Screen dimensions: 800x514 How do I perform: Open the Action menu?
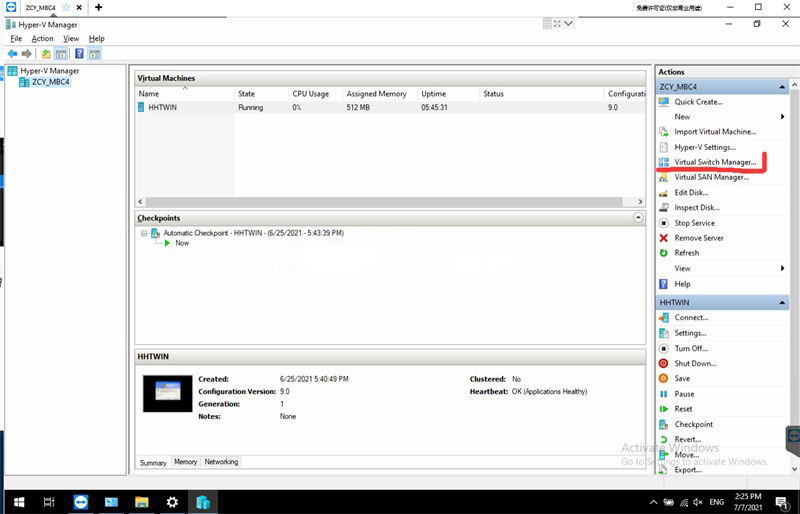click(x=42, y=38)
